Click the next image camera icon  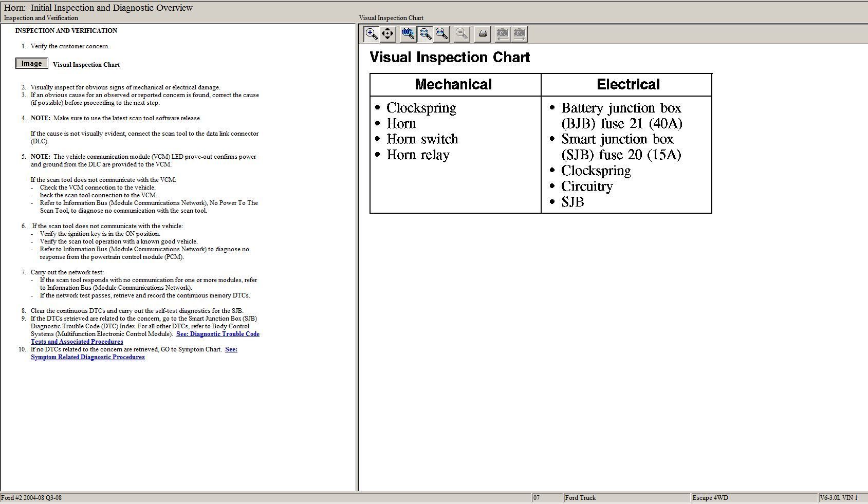[x=519, y=34]
